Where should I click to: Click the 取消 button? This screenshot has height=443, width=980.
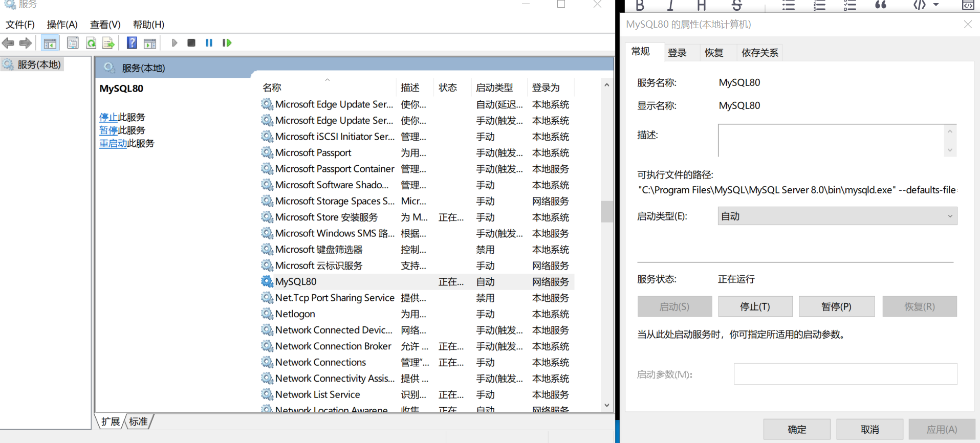pyautogui.click(x=869, y=429)
